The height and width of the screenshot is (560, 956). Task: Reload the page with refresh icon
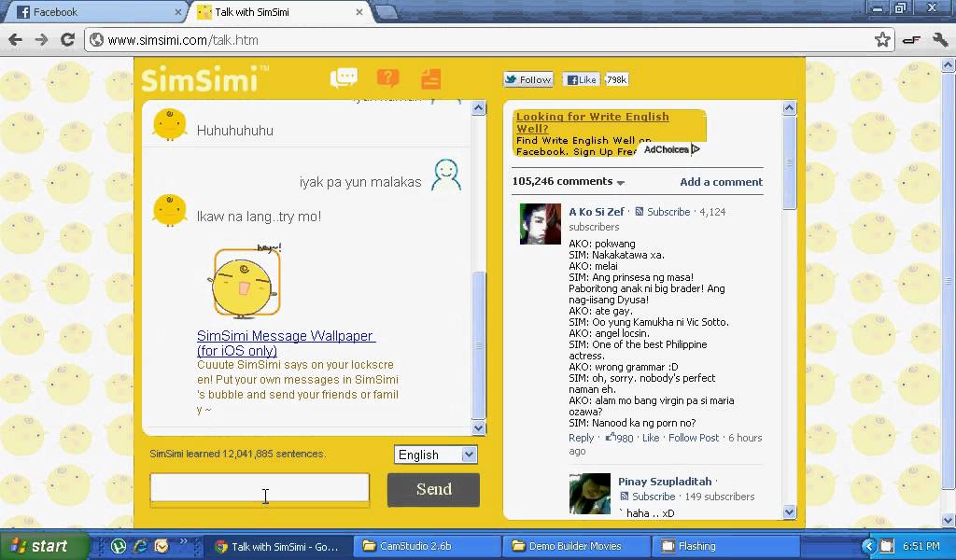(67, 40)
